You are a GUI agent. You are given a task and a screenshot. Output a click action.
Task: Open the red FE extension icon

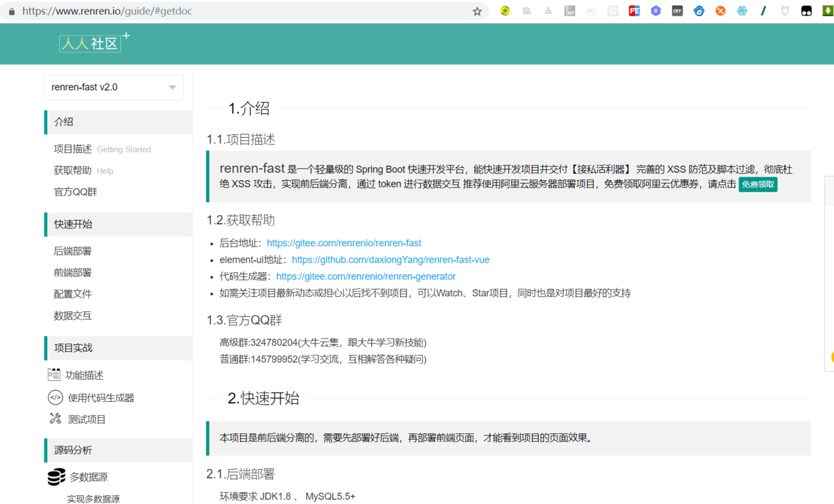[634, 11]
